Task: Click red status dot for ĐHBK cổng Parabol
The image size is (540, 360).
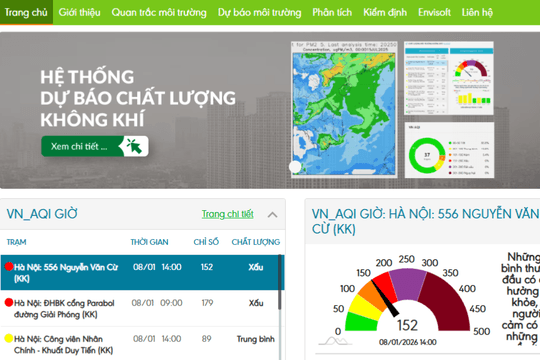Action: [x=9, y=302]
